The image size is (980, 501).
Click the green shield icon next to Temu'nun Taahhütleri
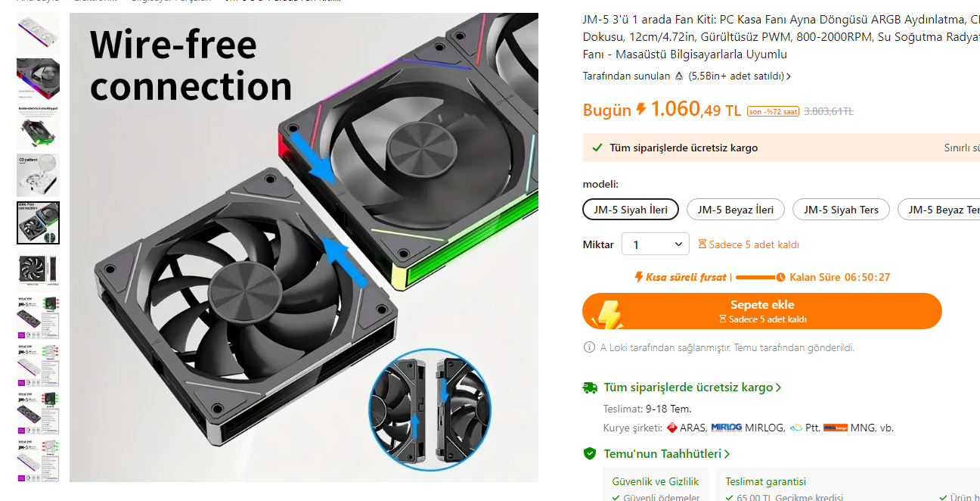pyautogui.click(x=590, y=454)
